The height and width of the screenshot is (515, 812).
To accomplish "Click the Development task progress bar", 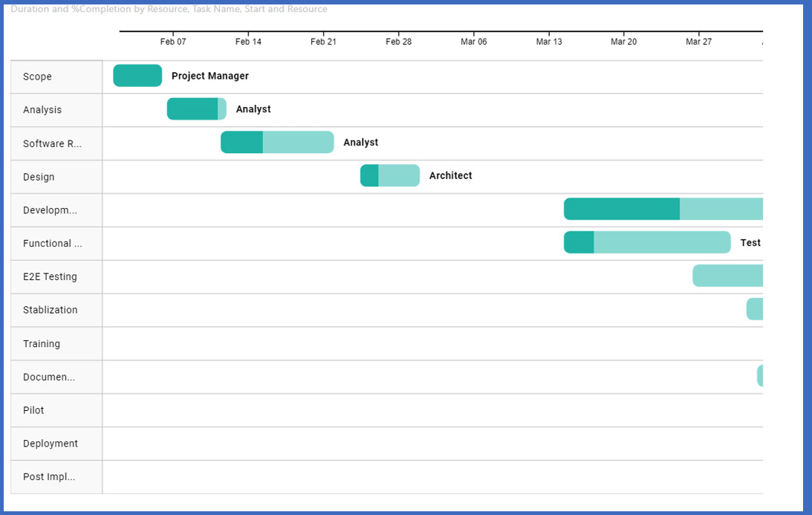I will (x=663, y=209).
